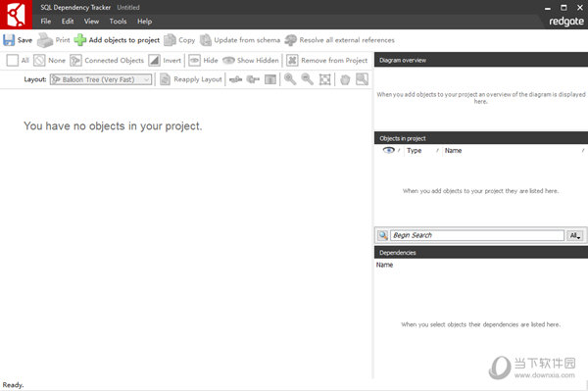Click the Dependencies Name column header

pyautogui.click(x=384, y=265)
